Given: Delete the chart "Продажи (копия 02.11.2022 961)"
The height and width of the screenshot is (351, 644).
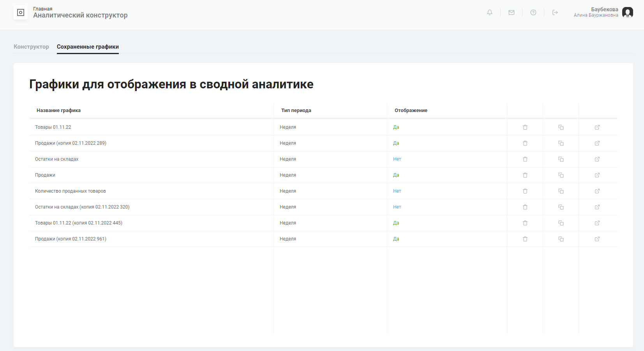Looking at the screenshot, I should pyautogui.click(x=525, y=239).
